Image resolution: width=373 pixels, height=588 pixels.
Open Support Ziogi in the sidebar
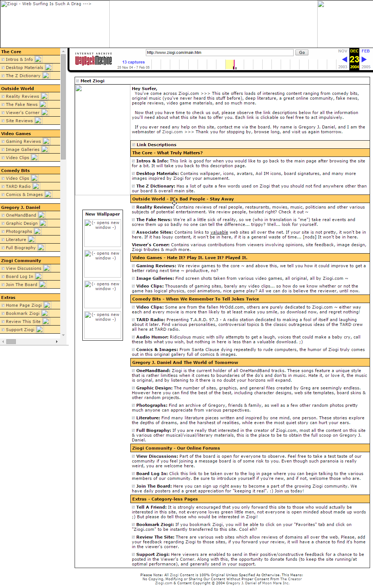pyautogui.click(x=20, y=330)
